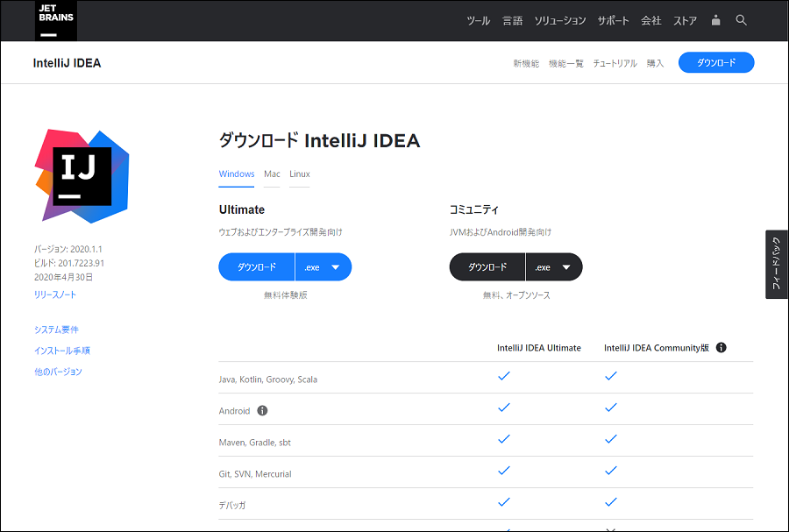Open the search magnifier icon
Image resolution: width=789 pixels, height=532 pixels.
point(741,20)
